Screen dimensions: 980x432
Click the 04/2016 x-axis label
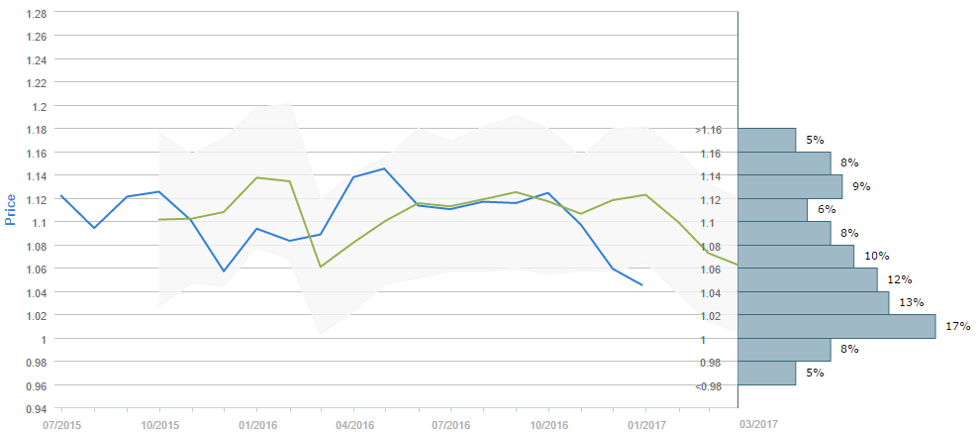(353, 424)
